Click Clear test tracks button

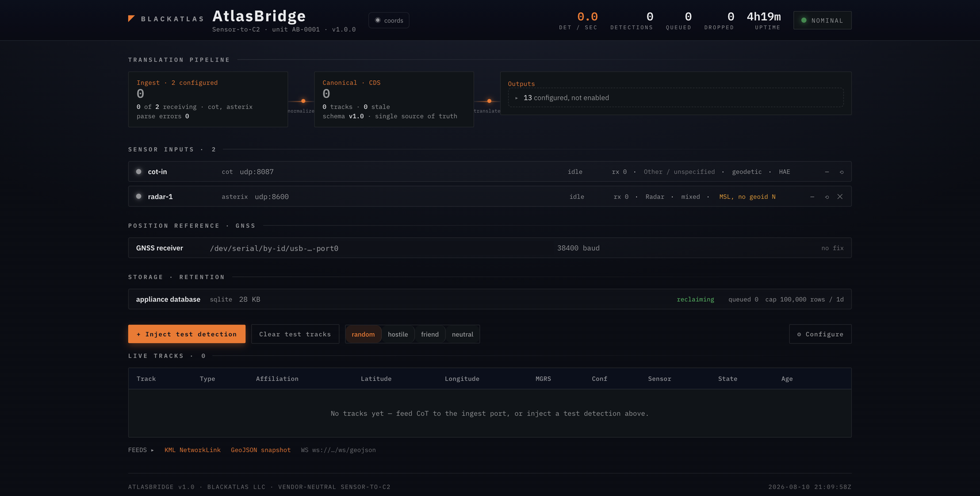point(295,334)
